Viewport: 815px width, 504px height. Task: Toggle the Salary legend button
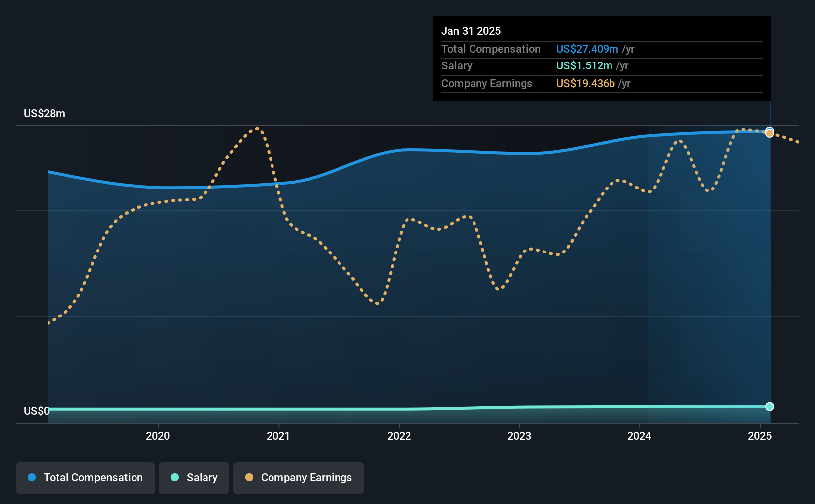pyautogui.click(x=194, y=478)
